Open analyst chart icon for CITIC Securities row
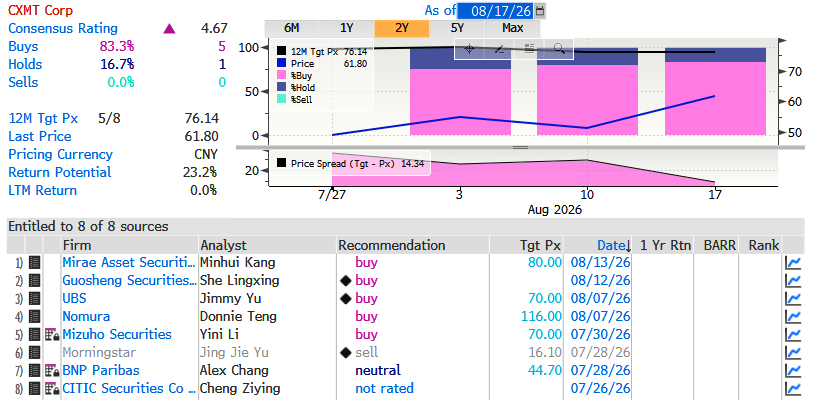Screen dimensions: 814x400 click(x=793, y=388)
